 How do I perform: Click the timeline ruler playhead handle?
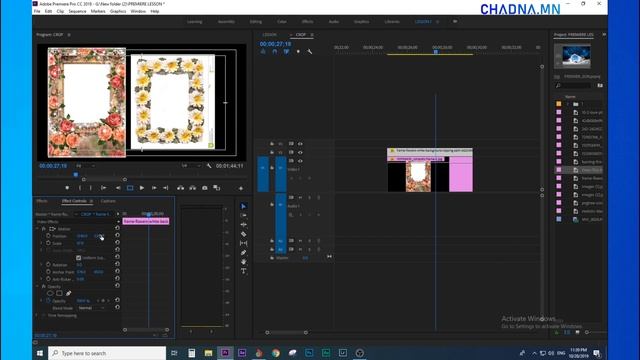coord(436,52)
